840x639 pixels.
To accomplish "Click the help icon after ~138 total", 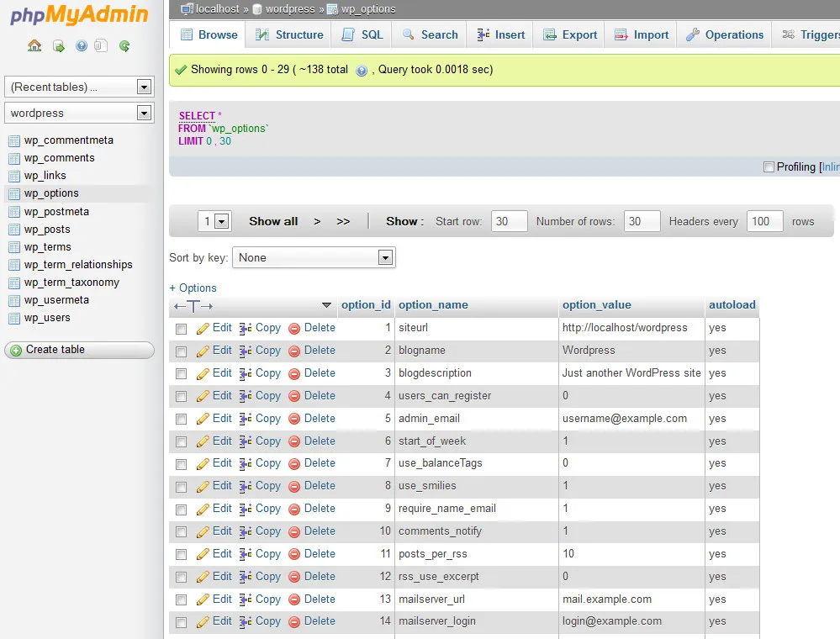I will [362, 70].
